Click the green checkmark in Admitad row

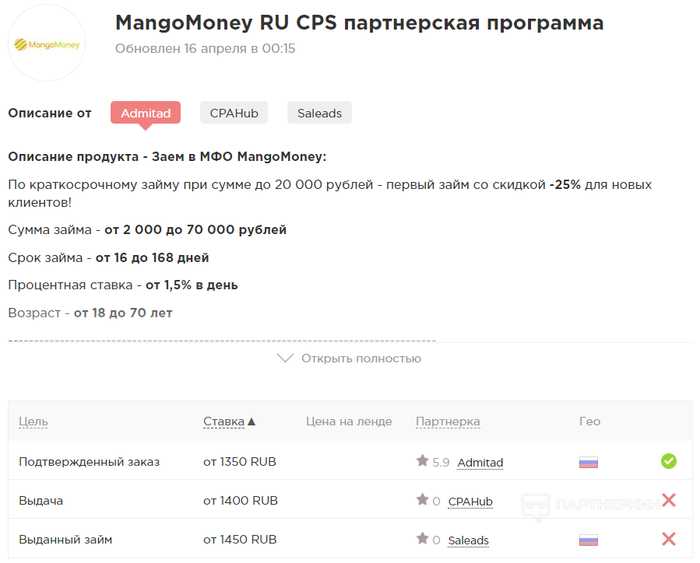(669, 461)
